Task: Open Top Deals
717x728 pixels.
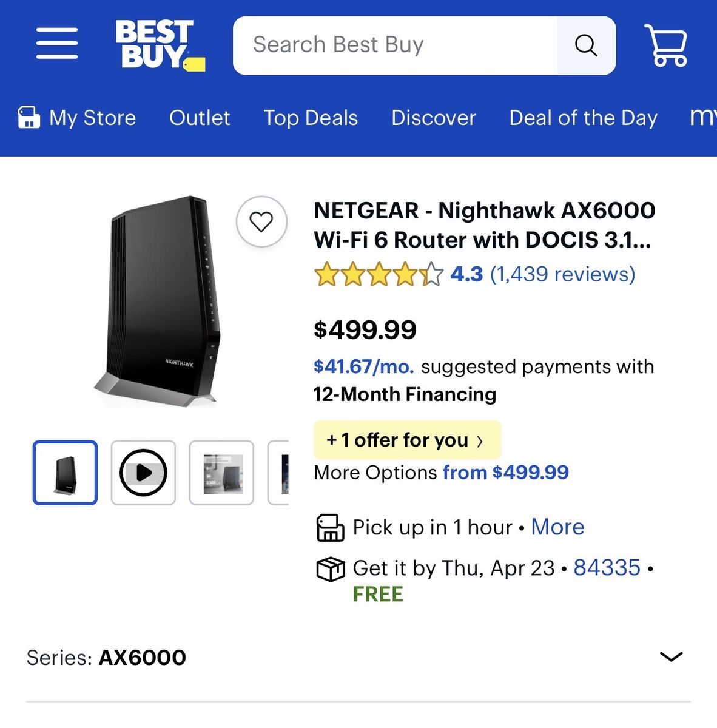Action: [x=310, y=118]
